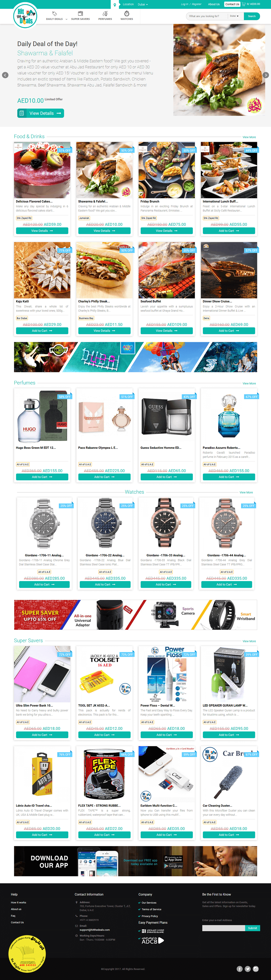Image resolution: width=271 pixels, height=980 pixels.
Task: Open the About Us menu item
Action: click(x=214, y=4)
